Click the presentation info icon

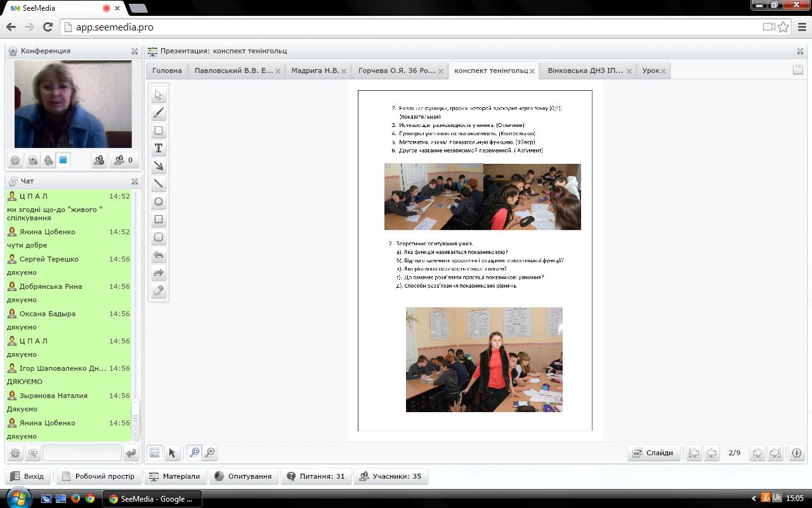click(x=796, y=453)
